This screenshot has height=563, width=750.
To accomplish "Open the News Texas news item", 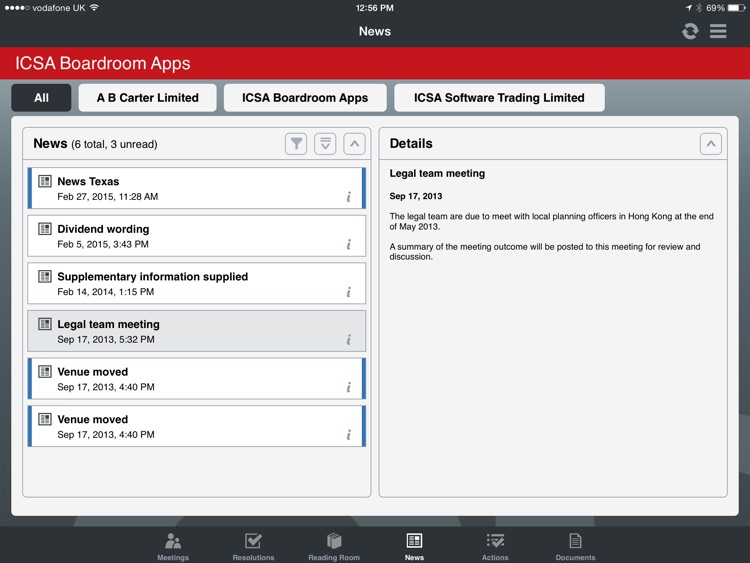I will 197,188.
